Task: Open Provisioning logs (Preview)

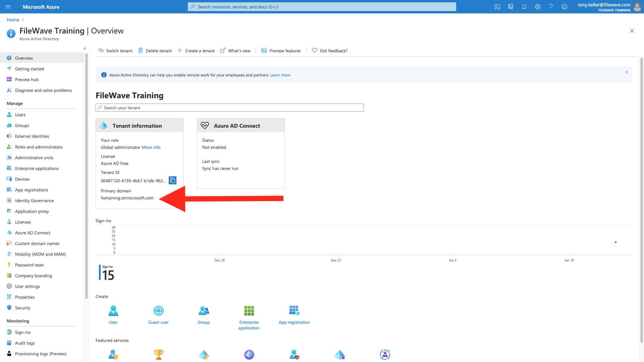Action: (x=42, y=354)
